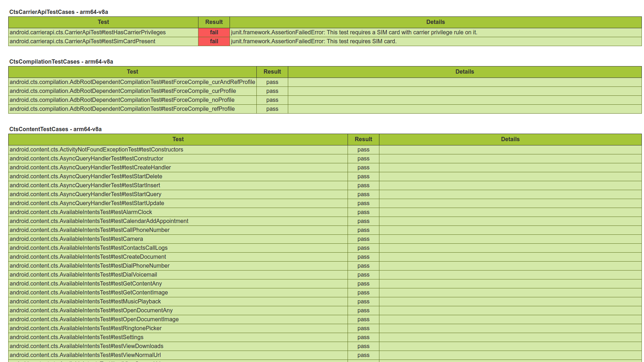Select the pass cell for testStartQuery

(x=363, y=194)
